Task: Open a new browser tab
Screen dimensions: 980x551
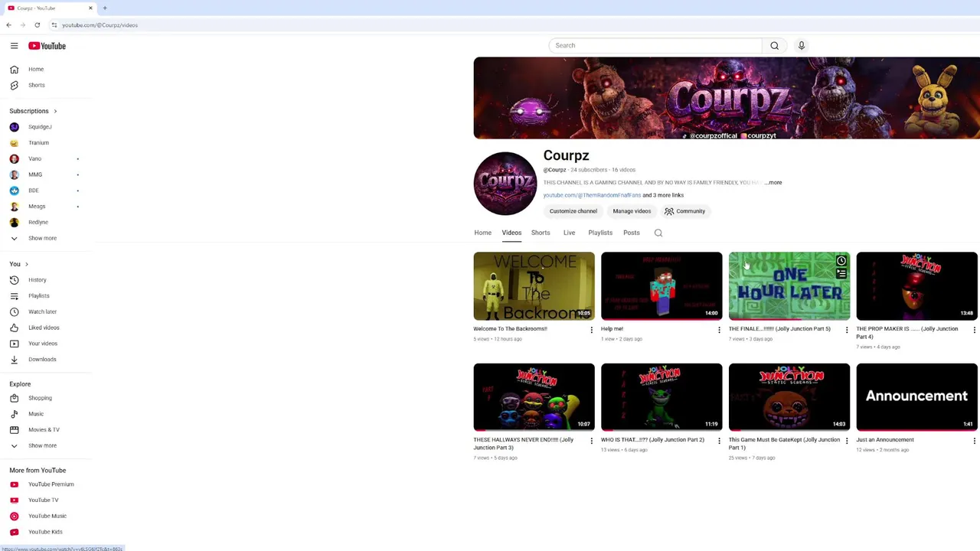Action: (105, 8)
